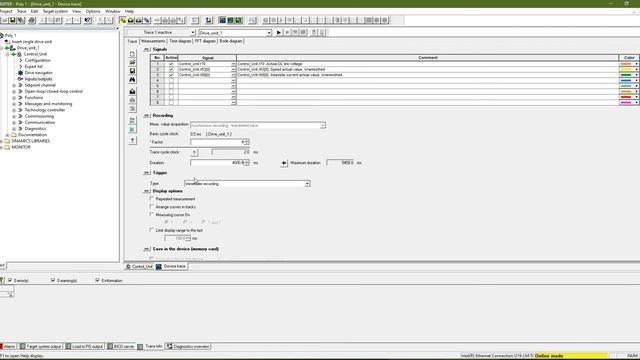Viewport: 640px width, 360px height.
Task: Uncheck Active box for signal row 1
Action: 171,64
